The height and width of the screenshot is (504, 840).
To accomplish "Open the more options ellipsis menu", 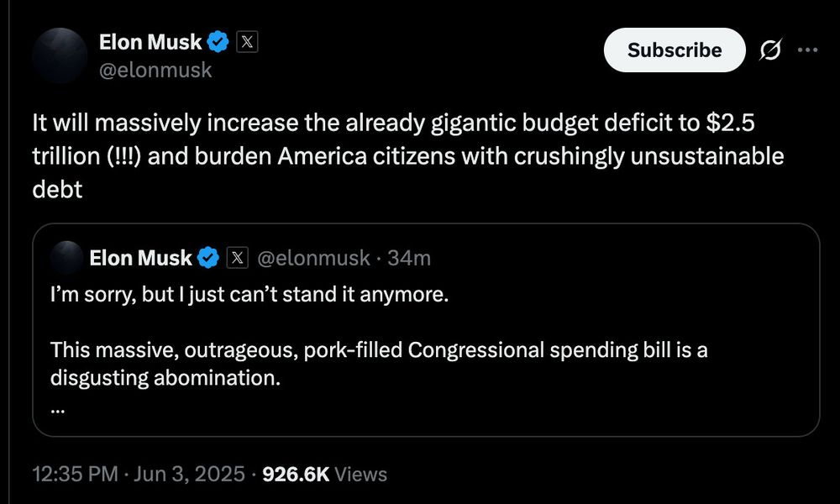I will (x=809, y=50).
